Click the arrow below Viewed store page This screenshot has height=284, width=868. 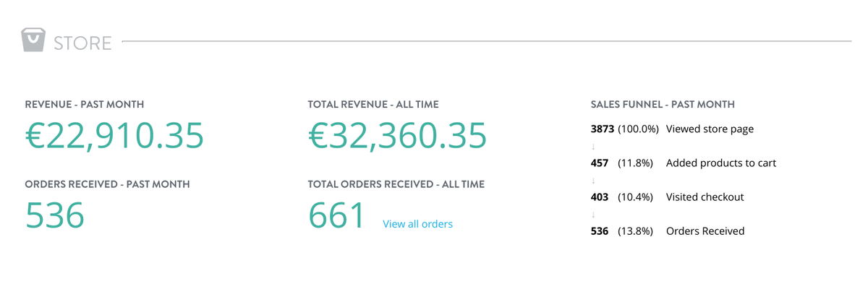(594, 147)
